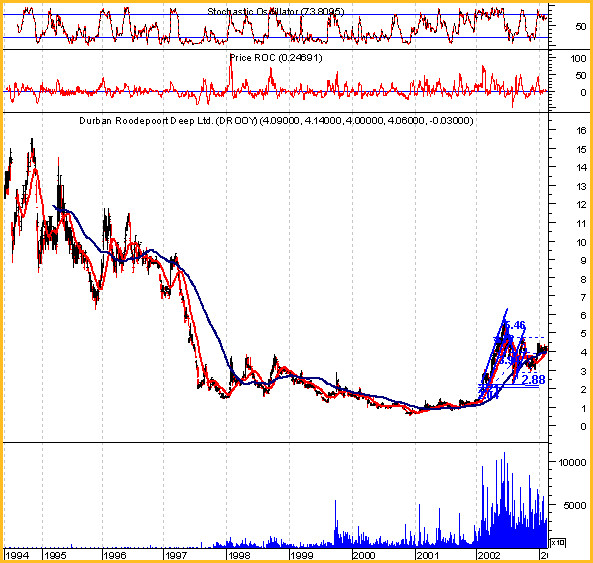
Task: Pick the 13 value on price axis
Action: (x=581, y=186)
